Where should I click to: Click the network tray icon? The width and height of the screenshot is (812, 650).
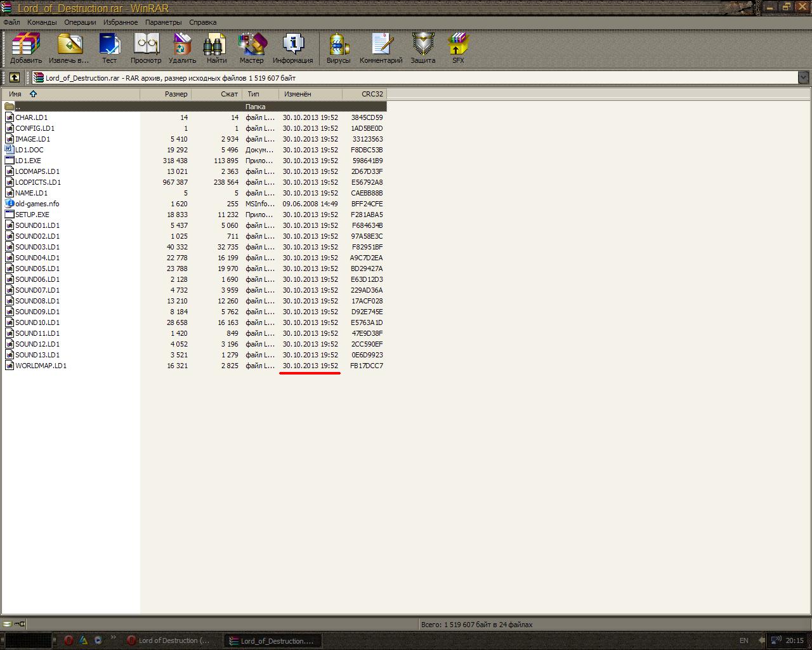[776, 640]
